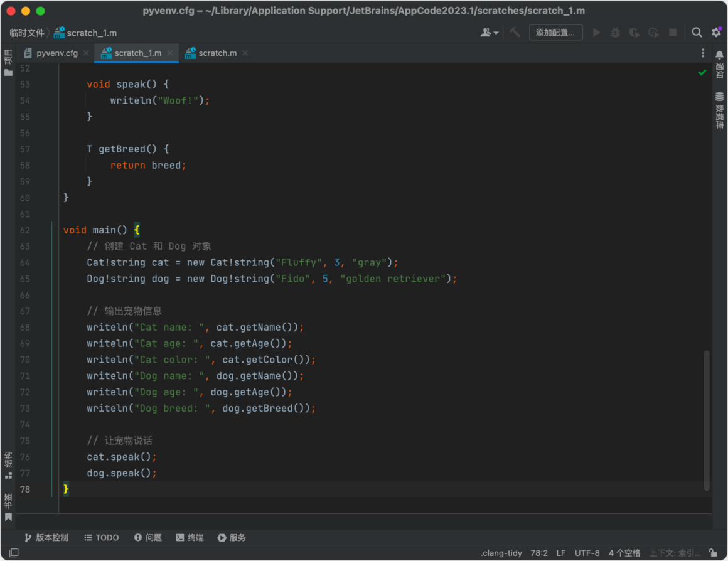This screenshot has height=561, width=728.
Task: Click the Dog!string dog declaration line
Action: pos(272,279)
